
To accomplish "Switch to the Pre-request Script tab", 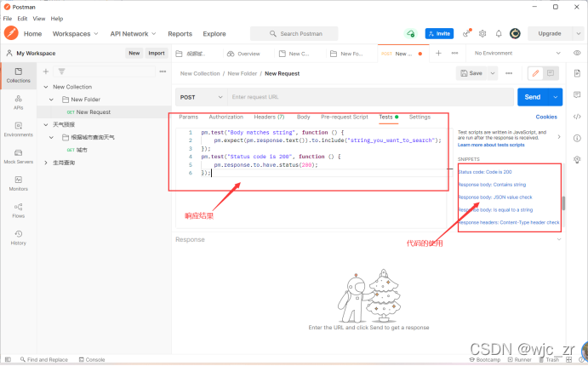I will (345, 117).
